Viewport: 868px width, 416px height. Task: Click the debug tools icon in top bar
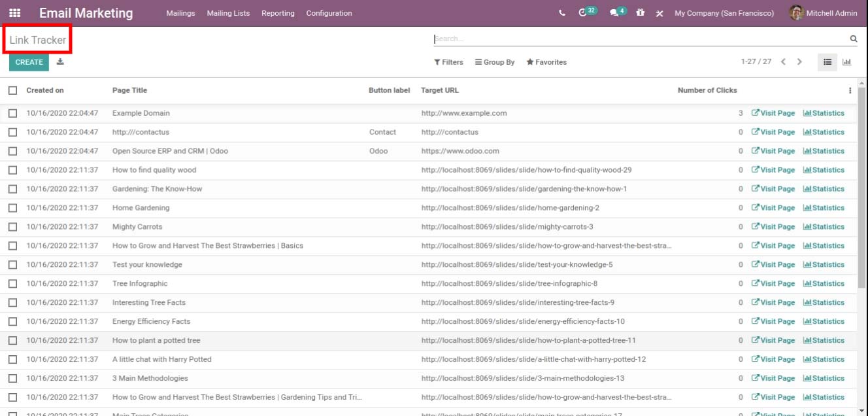(659, 13)
